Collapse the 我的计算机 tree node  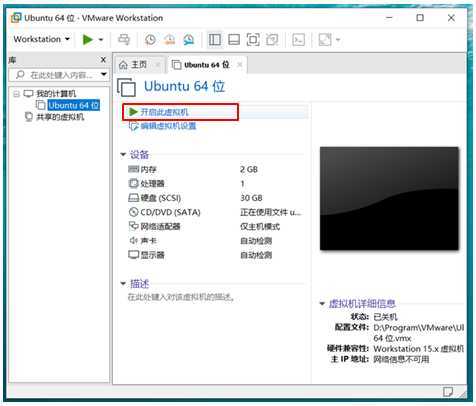click(17, 94)
